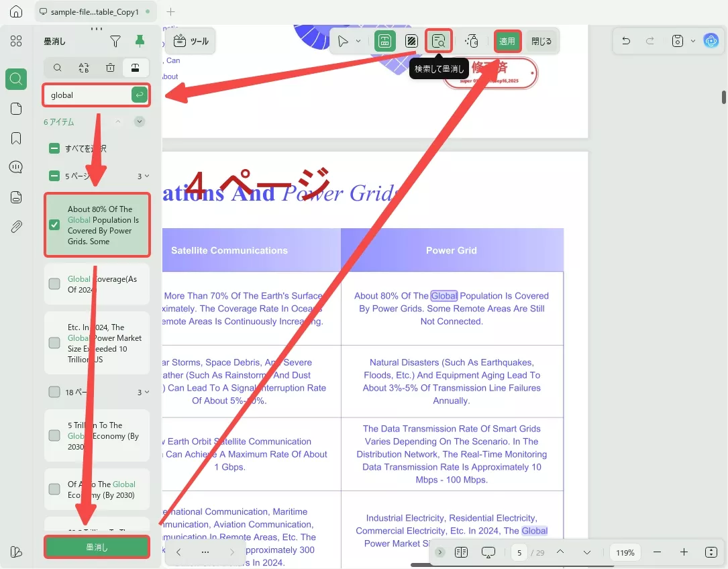Zoom out with minus button
This screenshot has width=728, height=569.
coord(657,552)
